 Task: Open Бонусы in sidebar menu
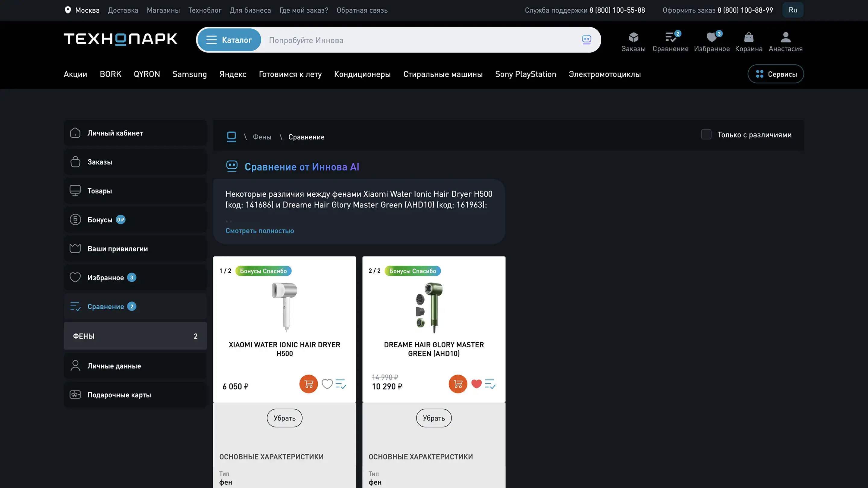point(100,220)
